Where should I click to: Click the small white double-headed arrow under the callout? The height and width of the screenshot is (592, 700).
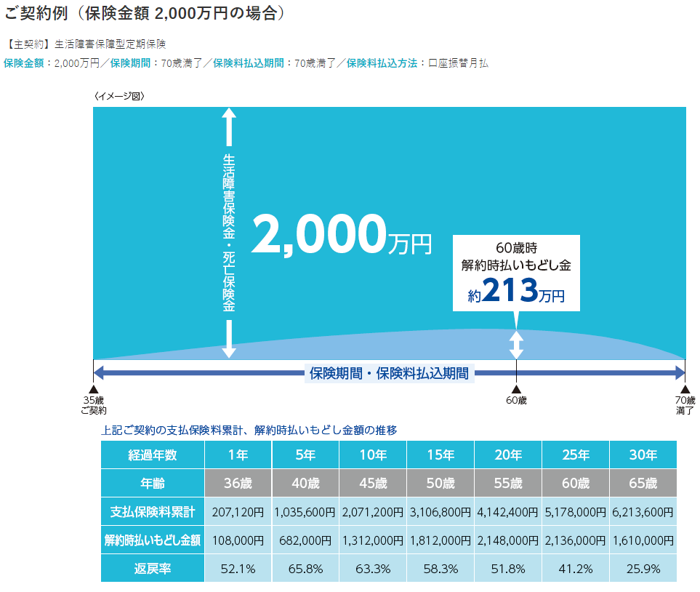516,345
